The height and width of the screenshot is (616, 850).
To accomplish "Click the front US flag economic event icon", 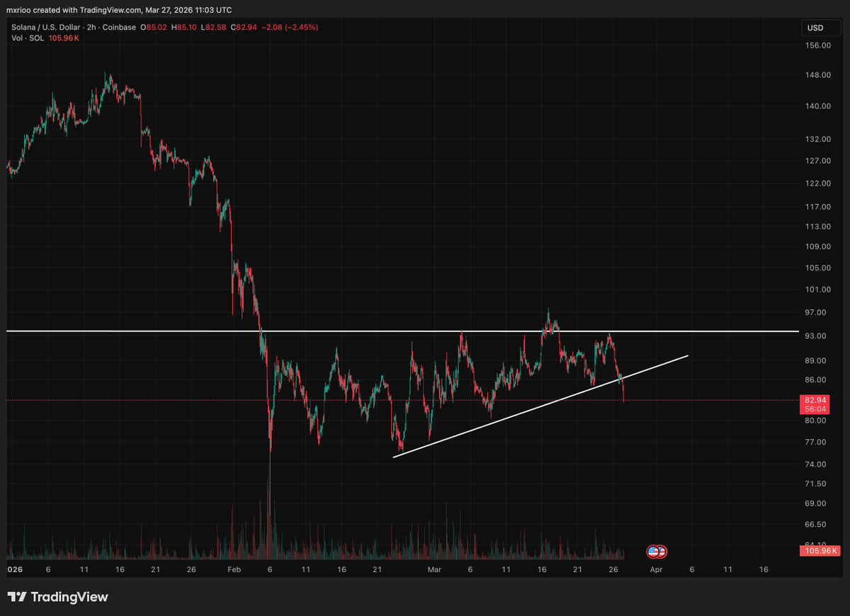I will 653,551.
